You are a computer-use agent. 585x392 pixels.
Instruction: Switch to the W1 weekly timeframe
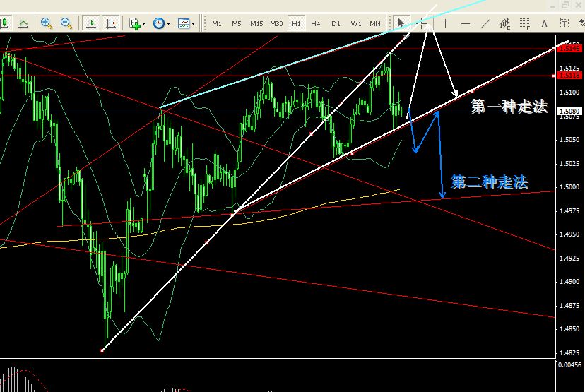coord(356,23)
